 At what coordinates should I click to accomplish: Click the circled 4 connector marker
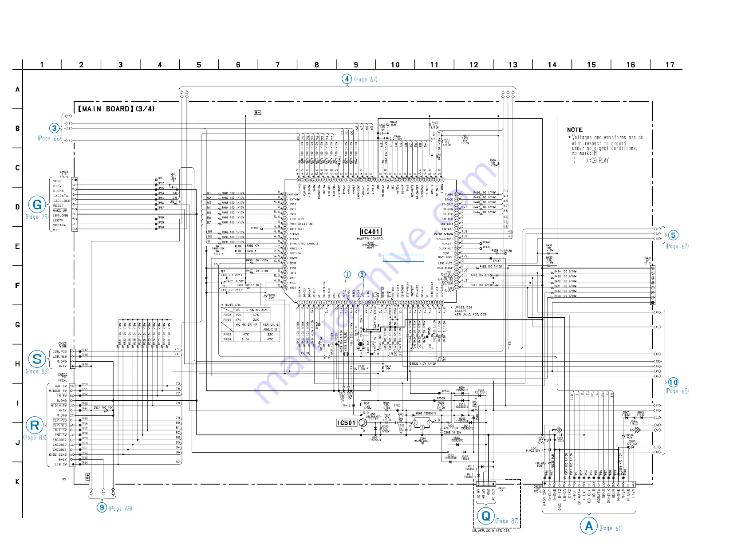347,79
